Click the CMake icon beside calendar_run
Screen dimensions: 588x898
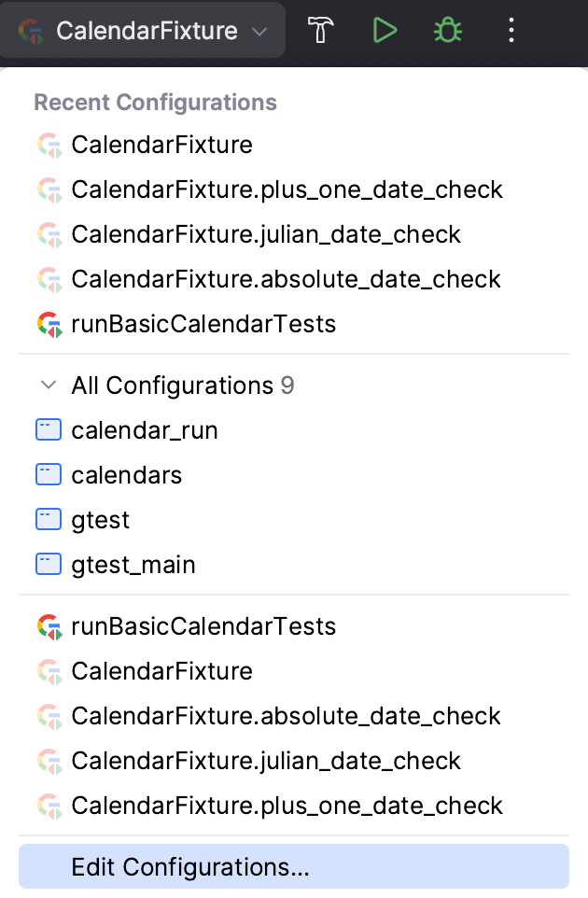tap(48, 429)
